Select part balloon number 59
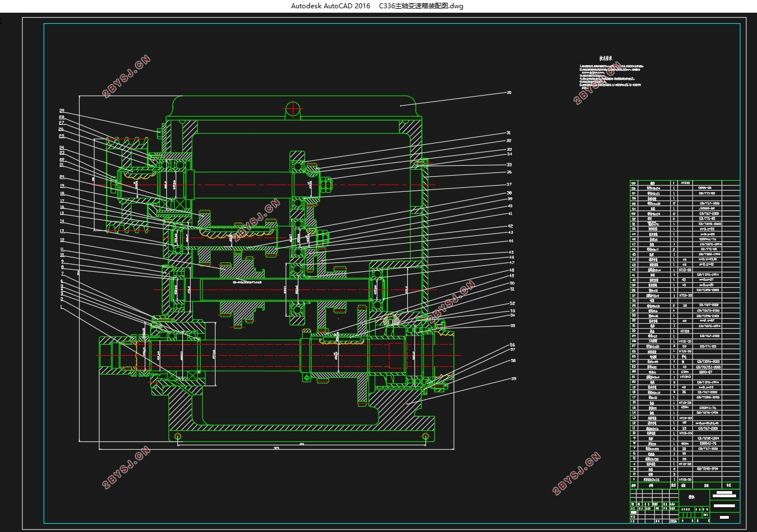757x532 pixels. [513, 379]
